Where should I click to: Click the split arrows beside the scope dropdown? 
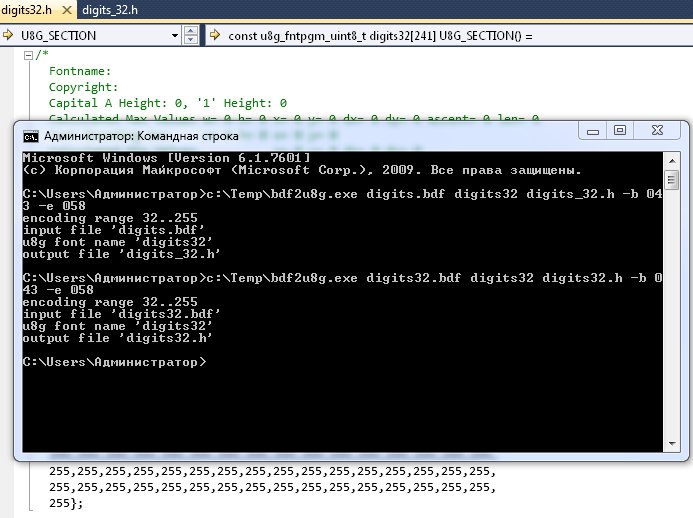pyautogui.click(x=191, y=36)
